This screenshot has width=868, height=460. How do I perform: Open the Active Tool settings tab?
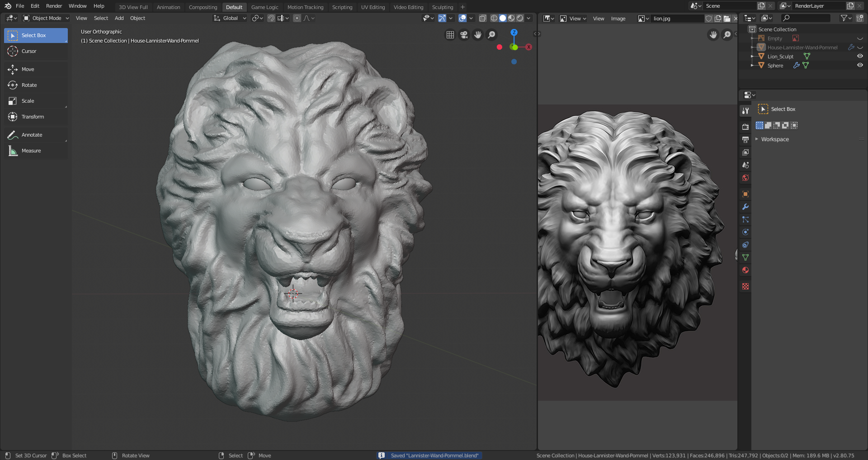click(745, 110)
